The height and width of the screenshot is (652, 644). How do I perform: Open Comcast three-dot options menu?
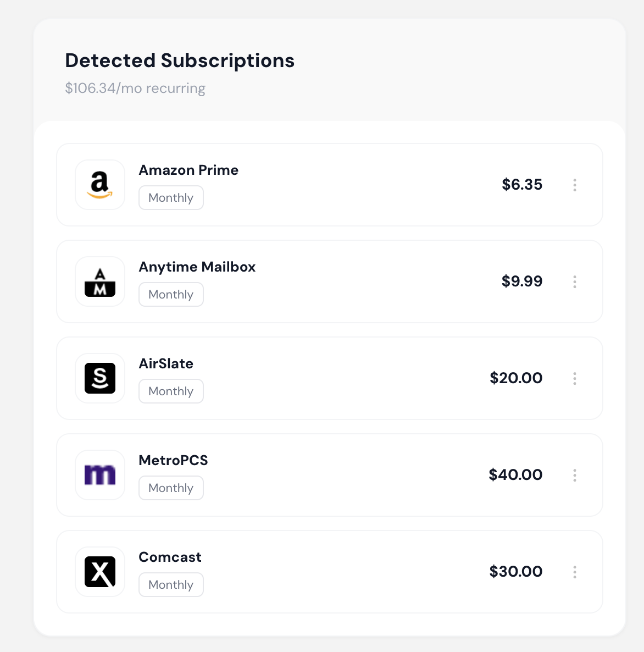coord(575,572)
